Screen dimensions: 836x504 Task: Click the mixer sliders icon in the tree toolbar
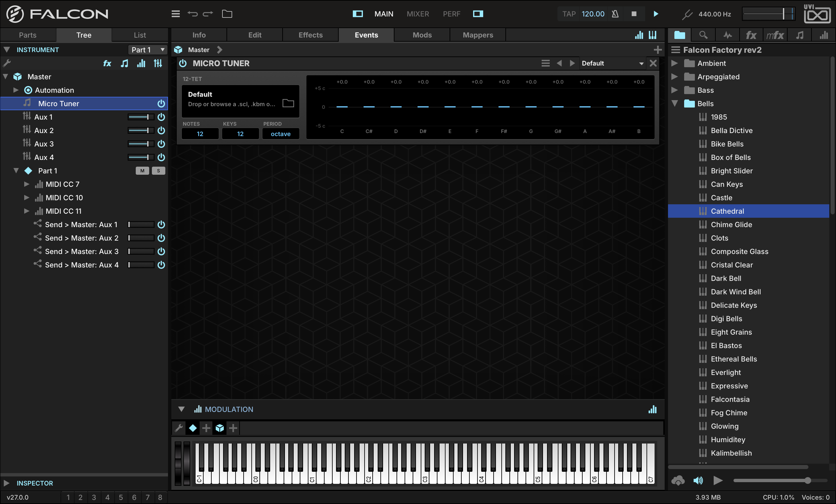tap(158, 64)
